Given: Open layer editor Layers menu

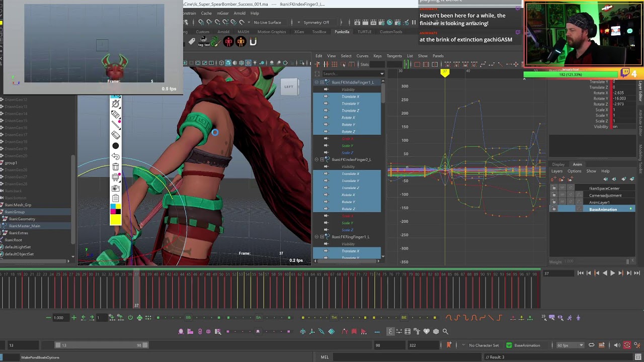Looking at the screenshot, I should [x=556, y=171].
